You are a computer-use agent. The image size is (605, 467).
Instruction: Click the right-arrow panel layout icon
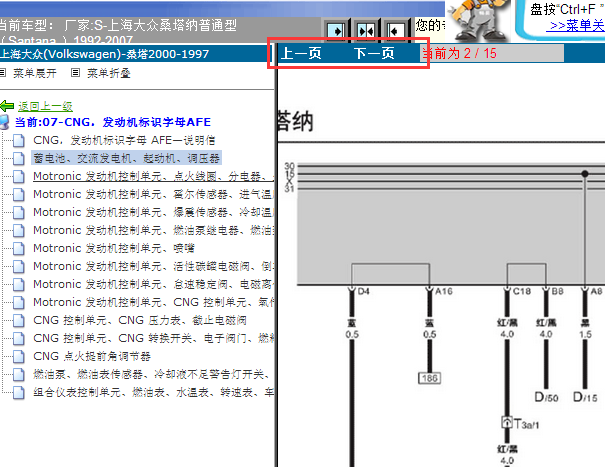pyautogui.click(x=336, y=30)
